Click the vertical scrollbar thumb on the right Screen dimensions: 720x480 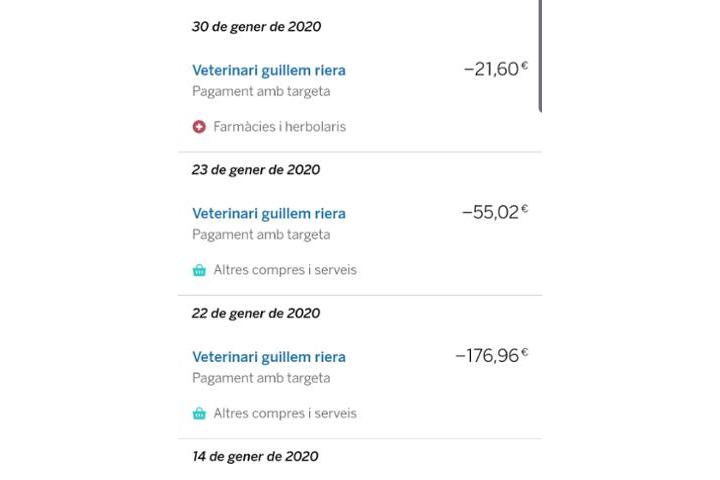click(540, 55)
